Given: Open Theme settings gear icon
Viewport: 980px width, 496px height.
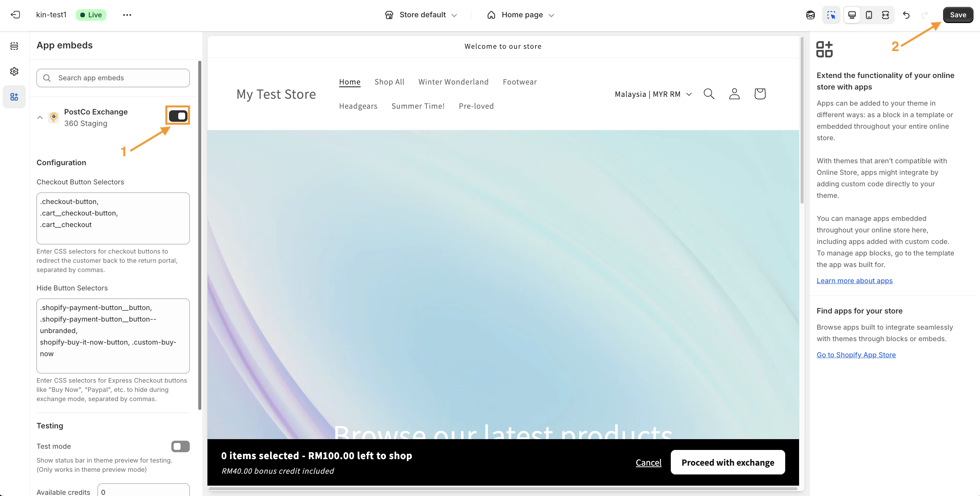Looking at the screenshot, I should click(x=14, y=71).
